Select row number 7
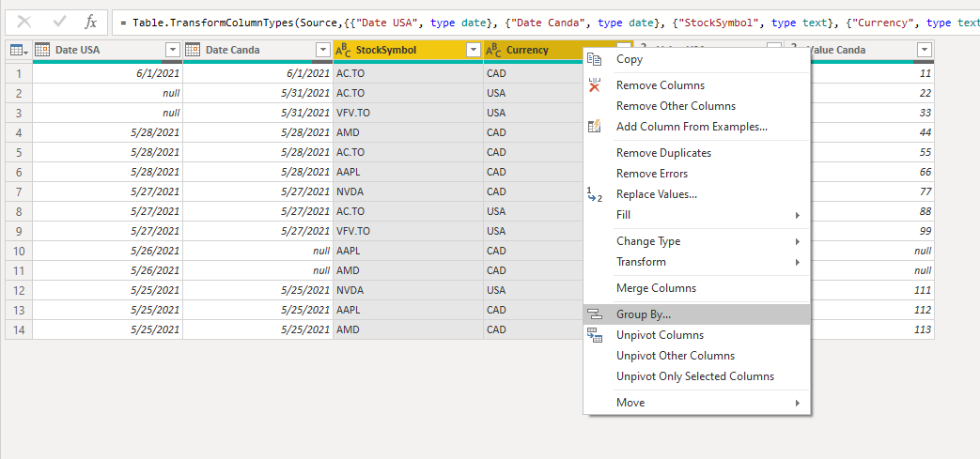 (20, 191)
